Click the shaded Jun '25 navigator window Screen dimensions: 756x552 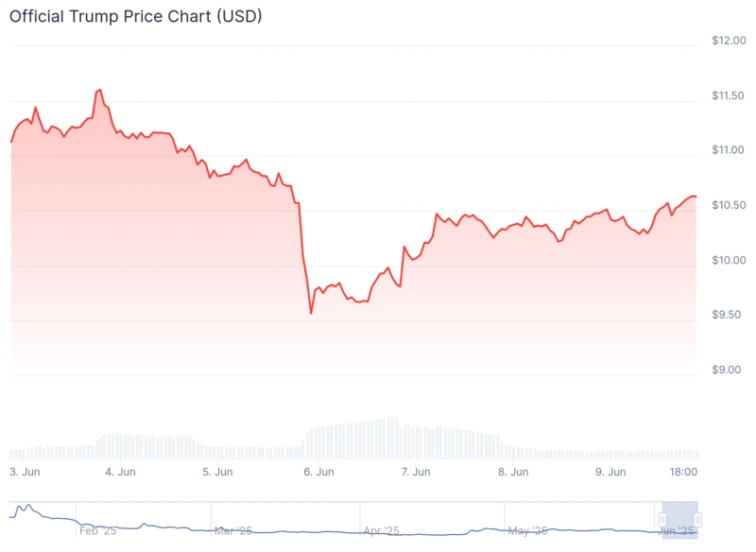click(679, 519)
